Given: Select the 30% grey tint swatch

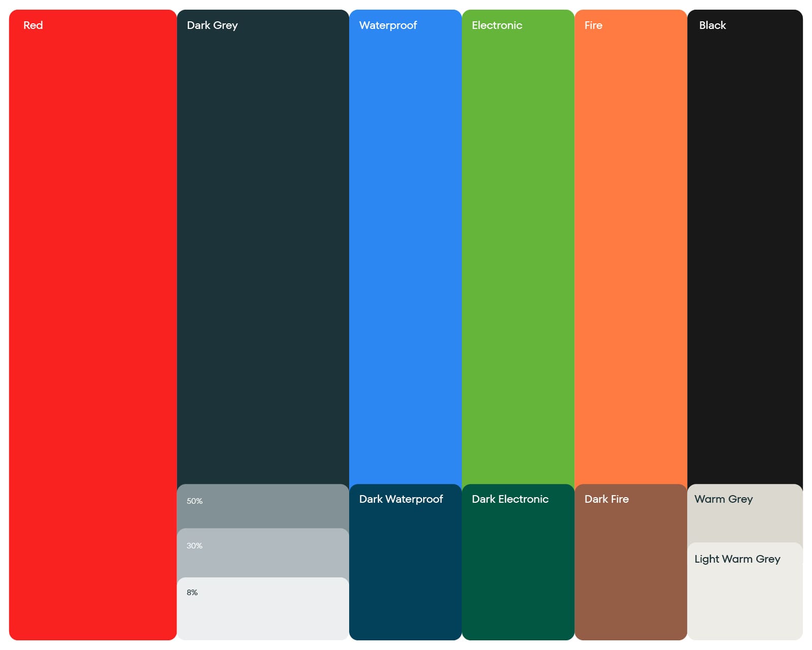Looking at the screenshot, I should coord(263,552).
